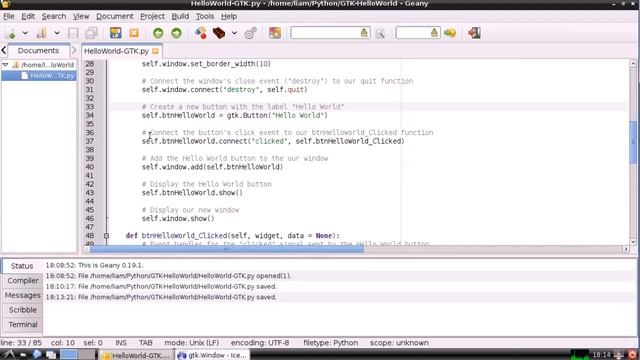Click the Save All toolbar icon

(91, 33)
